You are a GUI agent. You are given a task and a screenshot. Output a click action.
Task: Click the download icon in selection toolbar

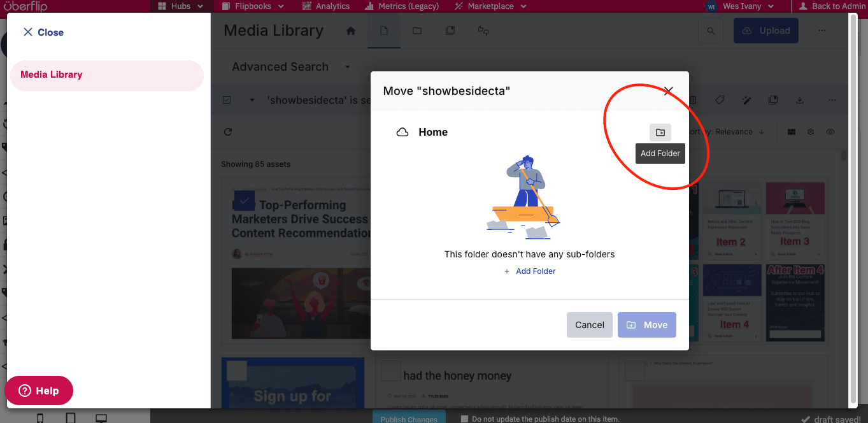click(800, 101)
